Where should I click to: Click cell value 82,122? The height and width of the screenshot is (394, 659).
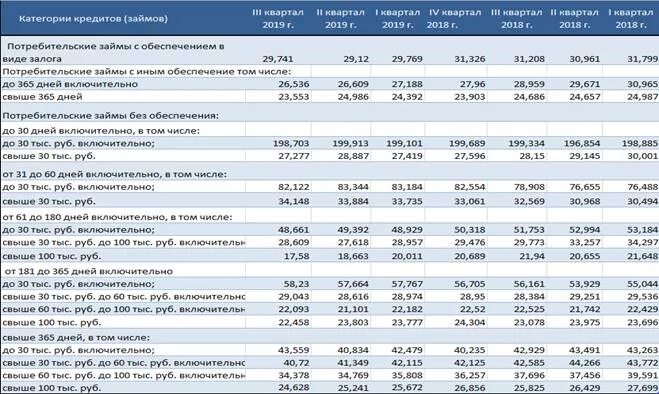click(293, 187)
